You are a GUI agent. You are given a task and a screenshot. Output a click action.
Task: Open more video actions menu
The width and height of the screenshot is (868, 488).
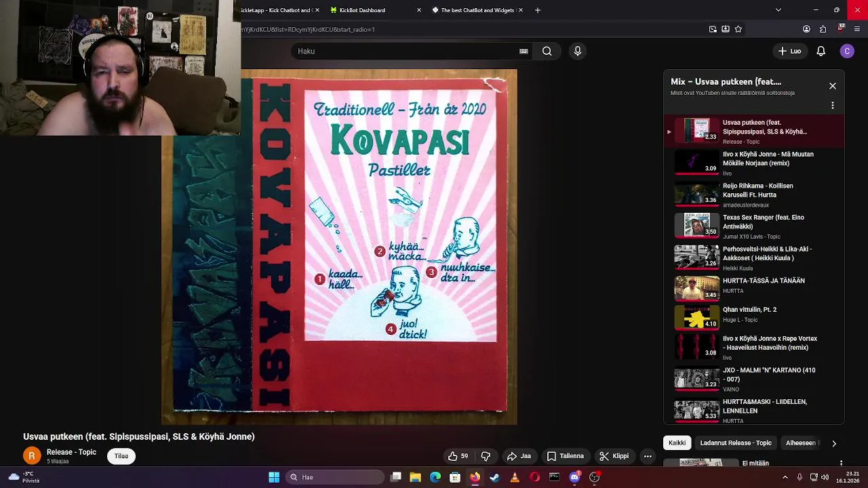648,456
